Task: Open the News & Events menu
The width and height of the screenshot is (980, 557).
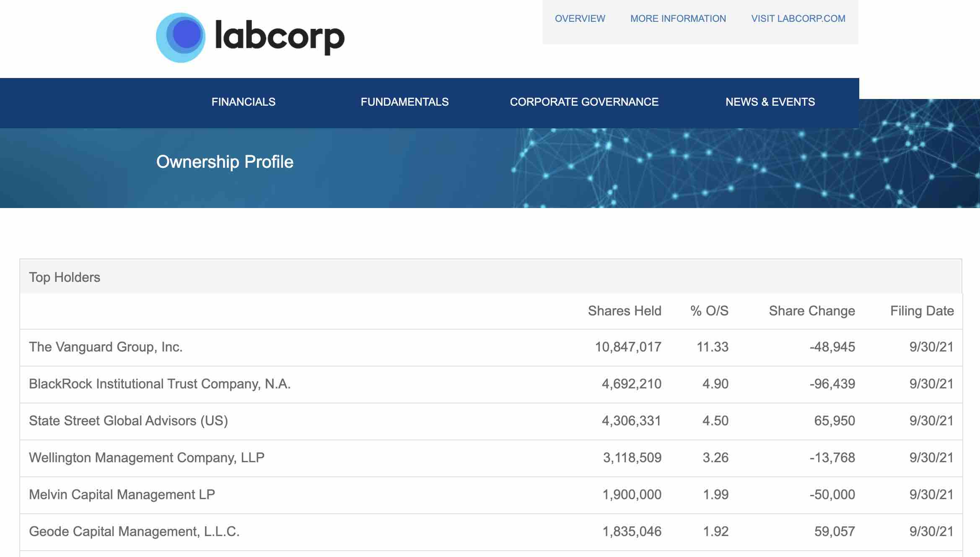Action: pyautogui.click(x=770, y=102)
